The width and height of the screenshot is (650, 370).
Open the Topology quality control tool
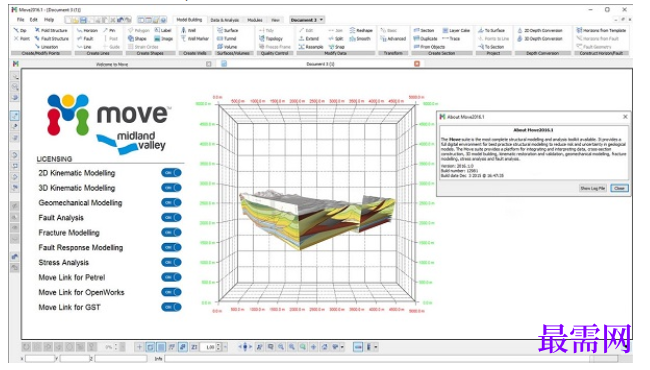click(271, 39)
